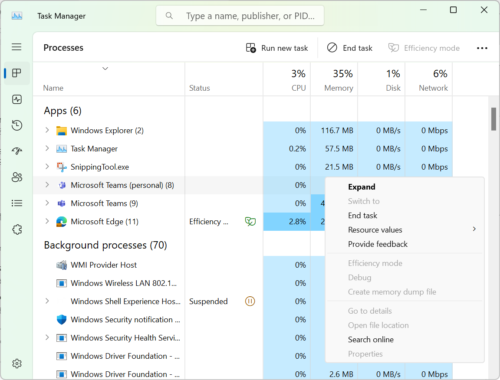The height and width of the screenshot is (380, 500).
Task: Open the Performance page in sidebar
Action: (17, 99)
